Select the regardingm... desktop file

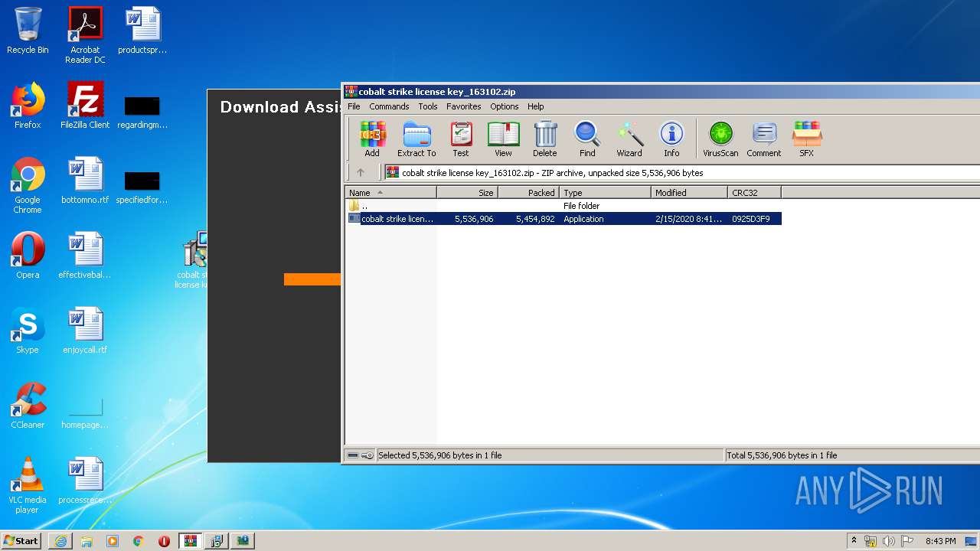pos(142,111)
